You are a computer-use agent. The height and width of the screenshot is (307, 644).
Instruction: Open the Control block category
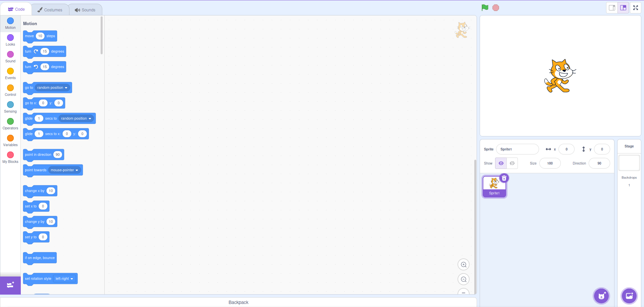pos(10,90)
